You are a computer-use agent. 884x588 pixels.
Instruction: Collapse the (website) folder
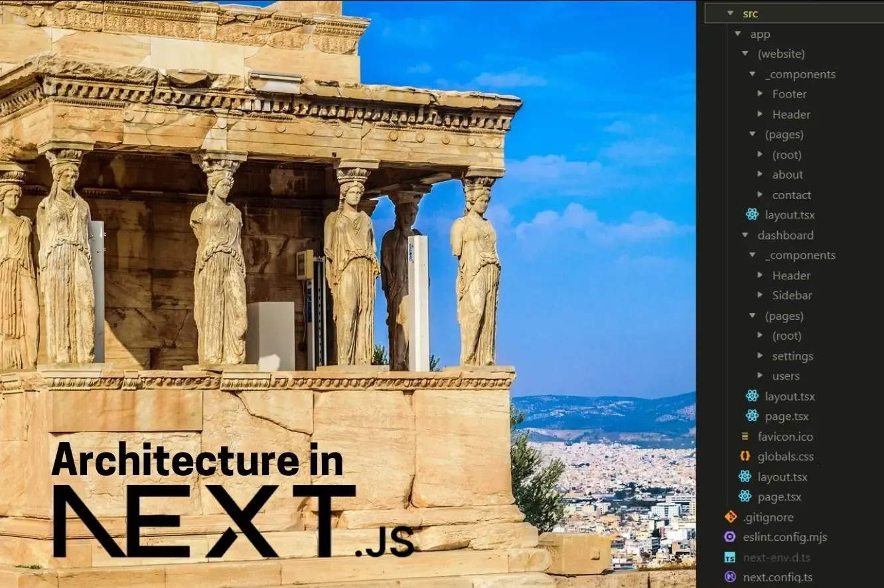[x=745, y=54]
